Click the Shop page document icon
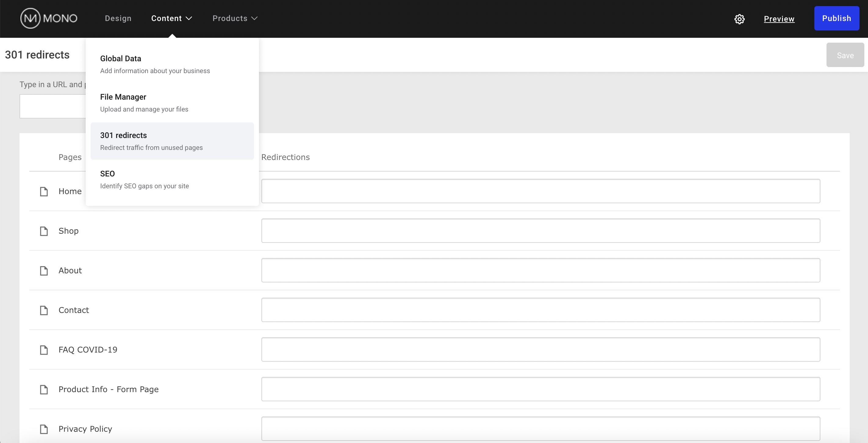This screenshot has height=443, width=868. click(44, 231)
